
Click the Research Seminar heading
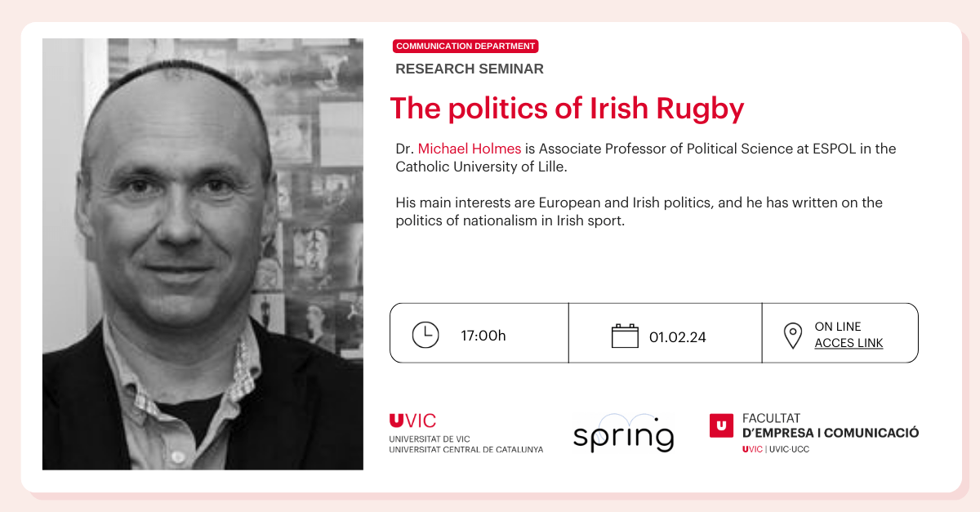point(469,69)
